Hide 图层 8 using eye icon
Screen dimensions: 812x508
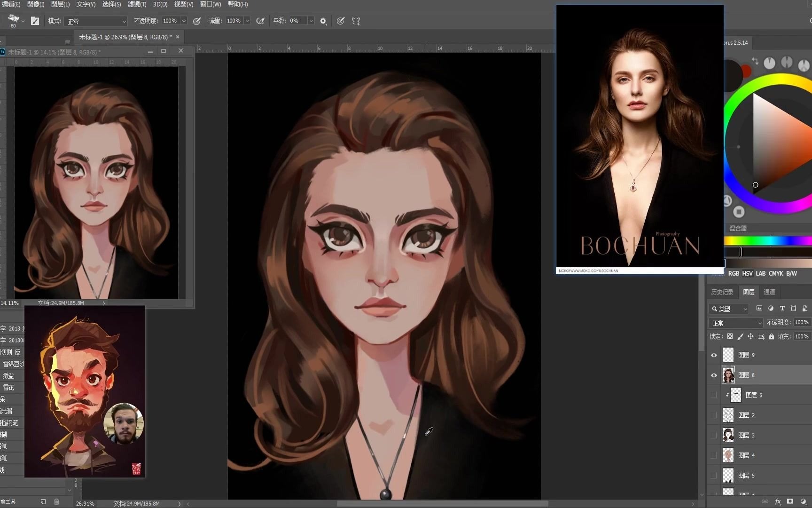click(714, 375)
